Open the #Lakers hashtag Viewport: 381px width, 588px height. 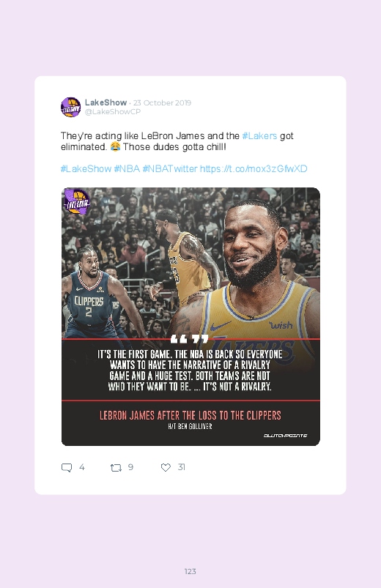point(260,135)
